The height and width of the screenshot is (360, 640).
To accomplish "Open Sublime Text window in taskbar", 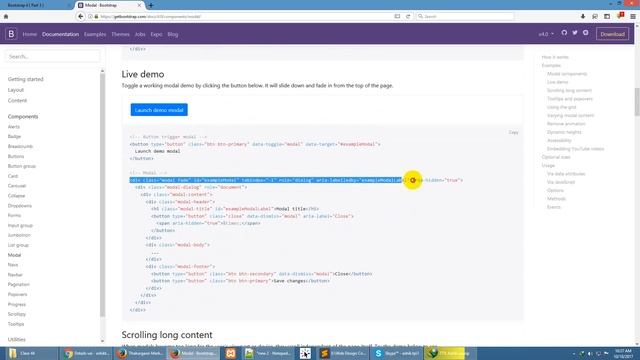I will pyautogui.click(x=343, y=353).
